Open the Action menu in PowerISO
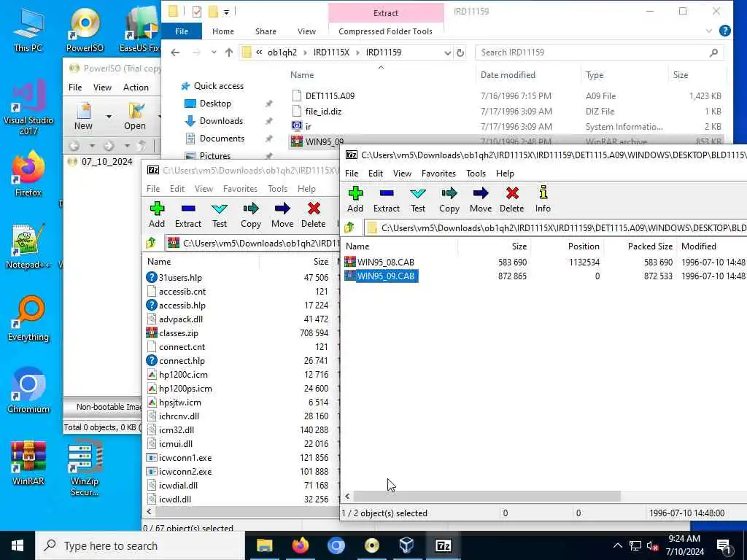The width and height of the screenshot is (747, 560). pyautogui.click(x=136, y=87)
